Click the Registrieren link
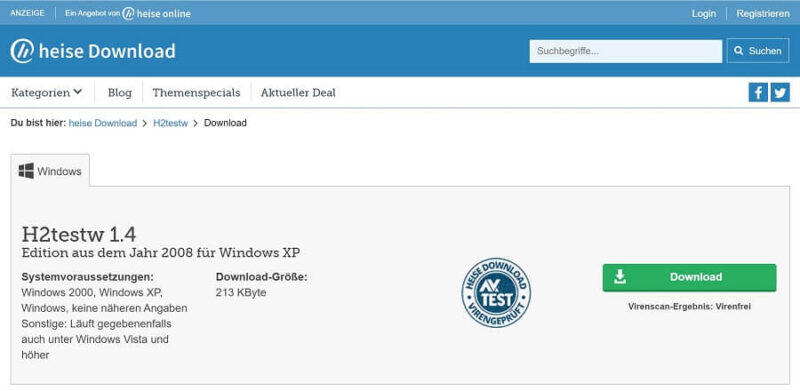The image size is (800, 391). point(763,14)
